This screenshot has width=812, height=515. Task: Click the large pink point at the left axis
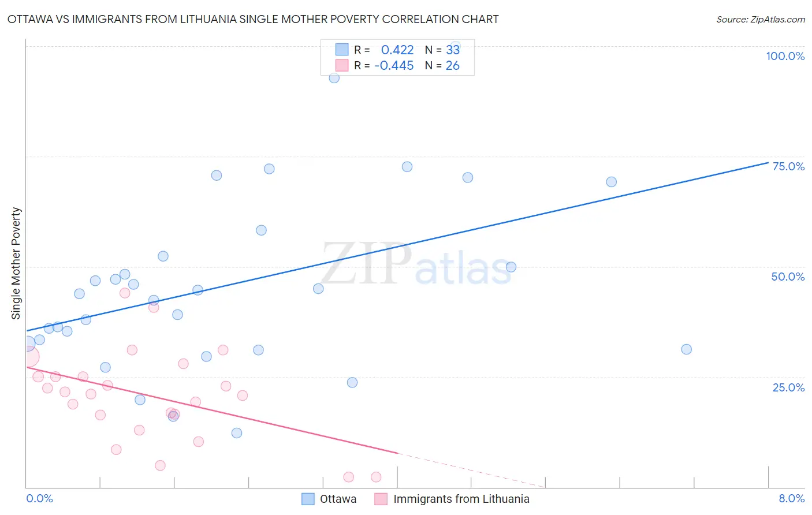(x=27, y=357)
